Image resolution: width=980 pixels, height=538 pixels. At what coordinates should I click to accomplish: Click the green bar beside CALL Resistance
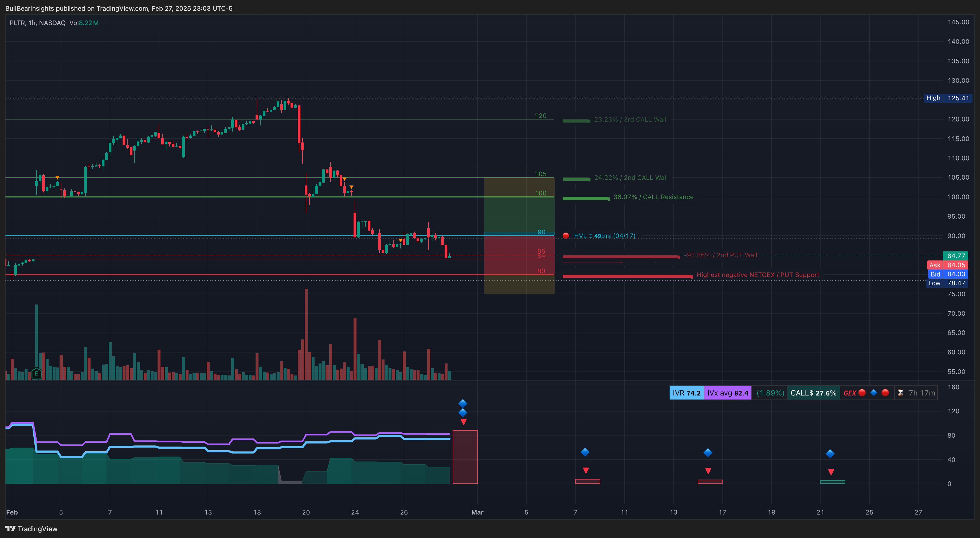pos(586,199)
